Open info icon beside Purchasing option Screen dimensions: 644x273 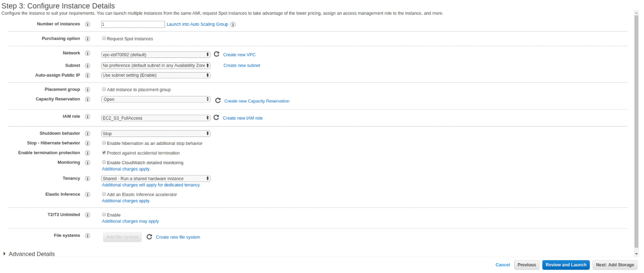(x=88, y=39)
